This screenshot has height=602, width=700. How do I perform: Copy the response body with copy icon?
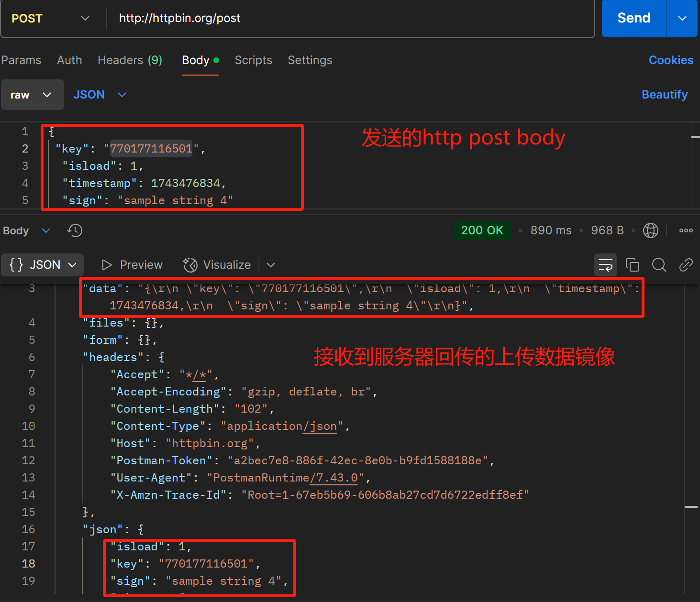(633, 265)
